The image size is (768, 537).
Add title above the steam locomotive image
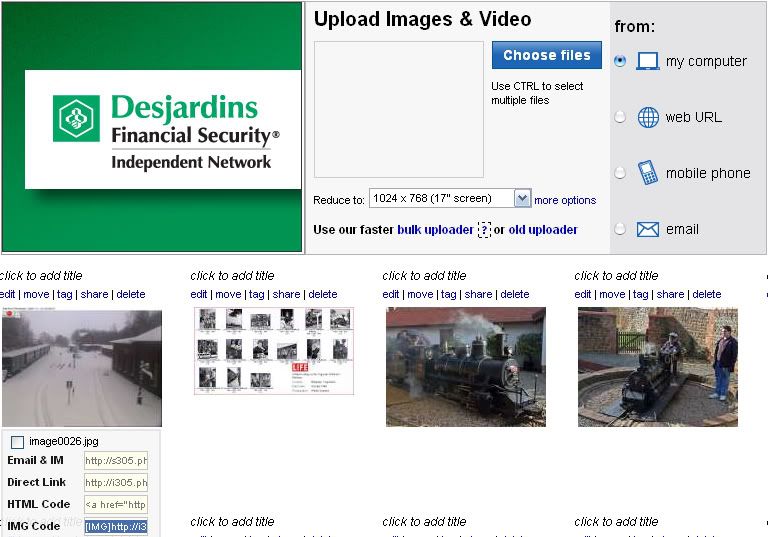coord(424,275)
